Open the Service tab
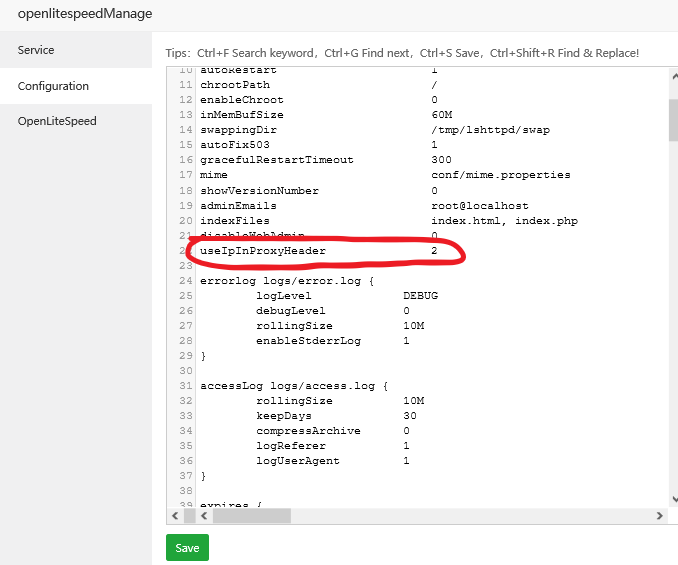 [76, 50]
